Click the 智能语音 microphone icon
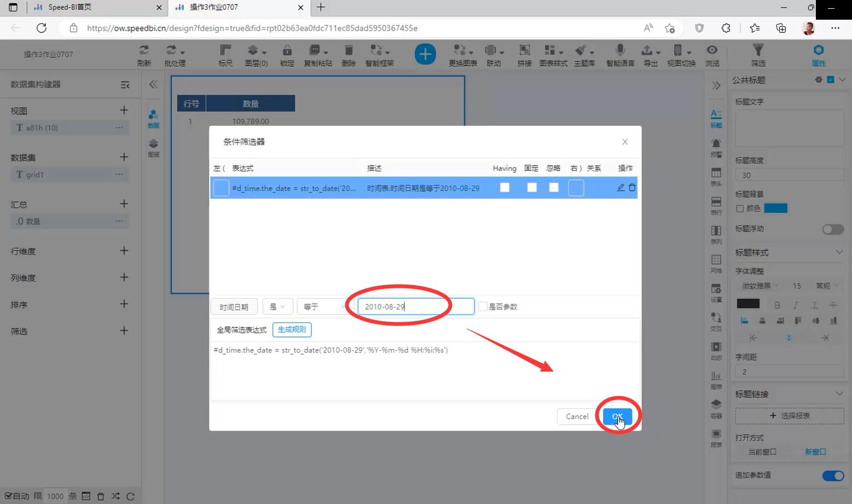852x504 pixels. click(620, 50)
